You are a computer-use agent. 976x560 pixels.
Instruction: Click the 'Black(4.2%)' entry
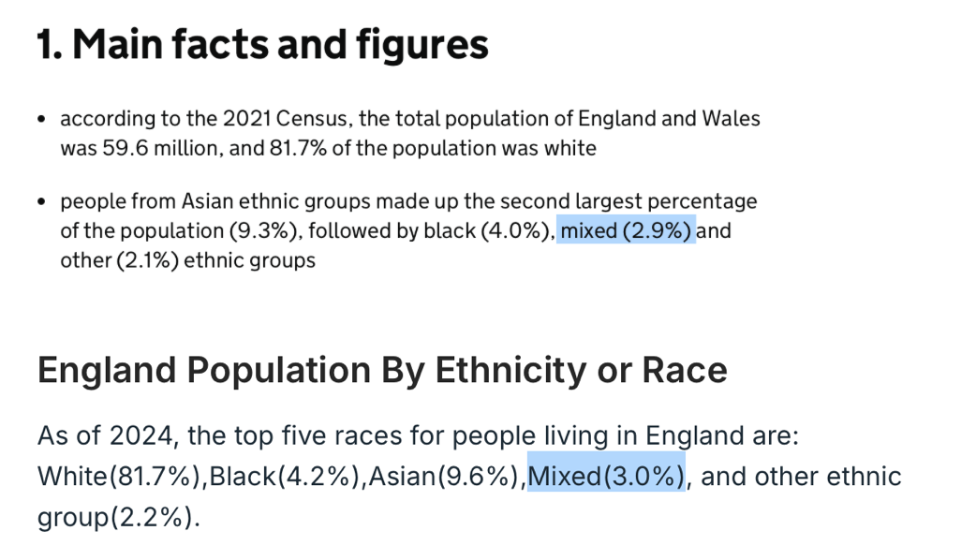click(x=285, y=476)
